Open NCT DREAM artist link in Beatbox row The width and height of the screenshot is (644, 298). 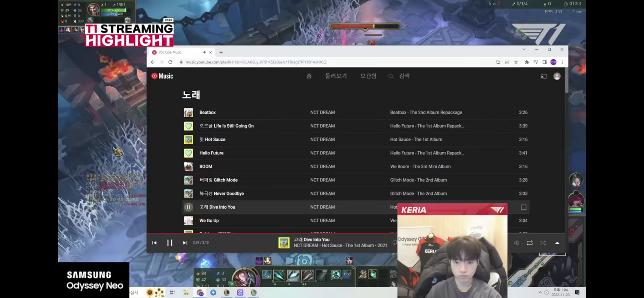[x=322, y=113]
